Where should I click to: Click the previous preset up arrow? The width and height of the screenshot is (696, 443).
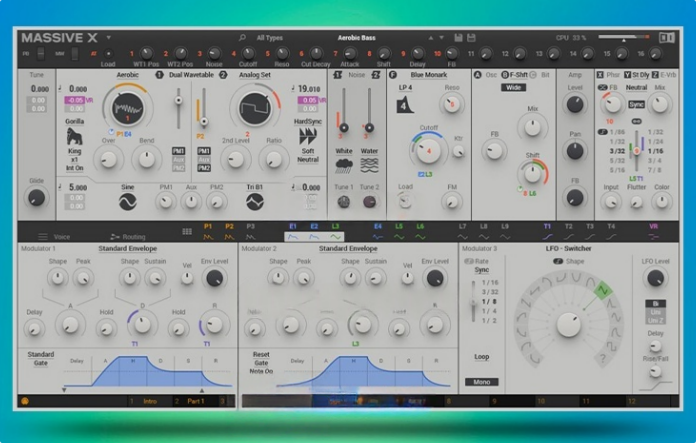pyautogui.click(x=431, y=38)
